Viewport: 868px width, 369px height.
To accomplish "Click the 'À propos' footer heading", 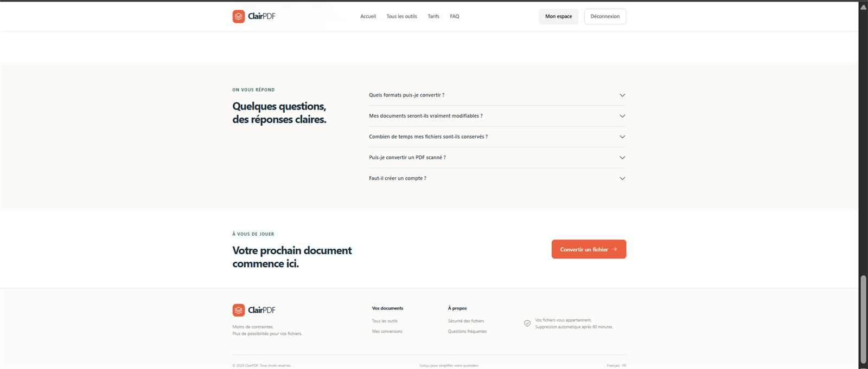I will point(457,308).
